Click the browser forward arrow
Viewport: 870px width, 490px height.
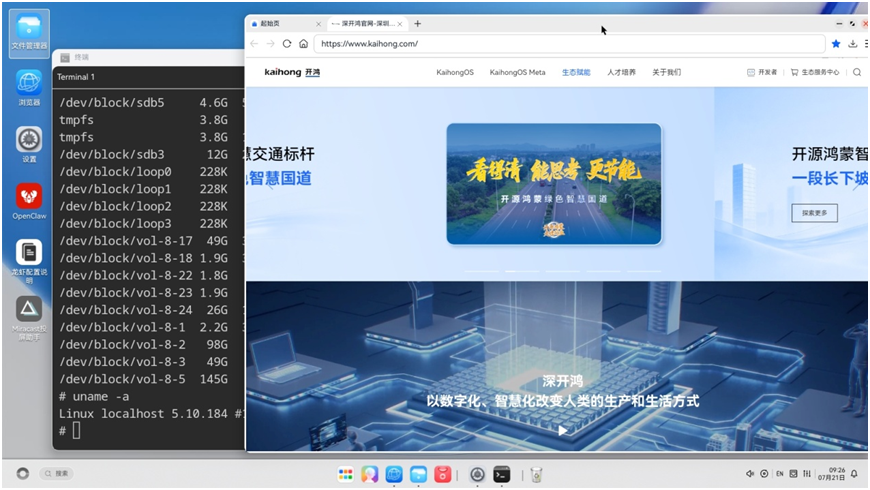pos(270,43)
